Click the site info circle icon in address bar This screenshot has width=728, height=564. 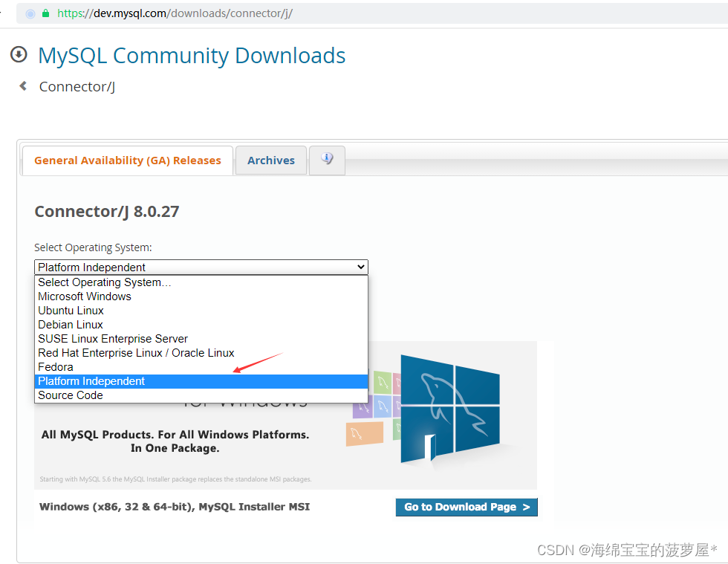point(30,13)
